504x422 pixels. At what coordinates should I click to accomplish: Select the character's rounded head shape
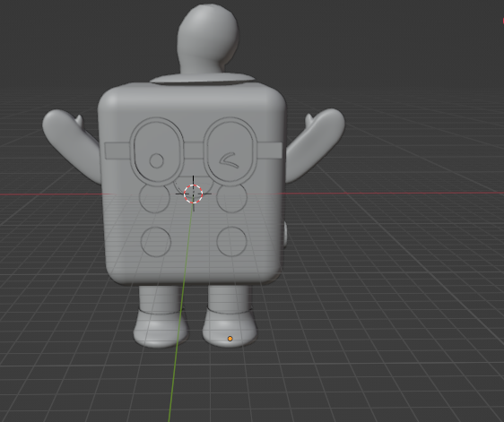pos(208,39)
